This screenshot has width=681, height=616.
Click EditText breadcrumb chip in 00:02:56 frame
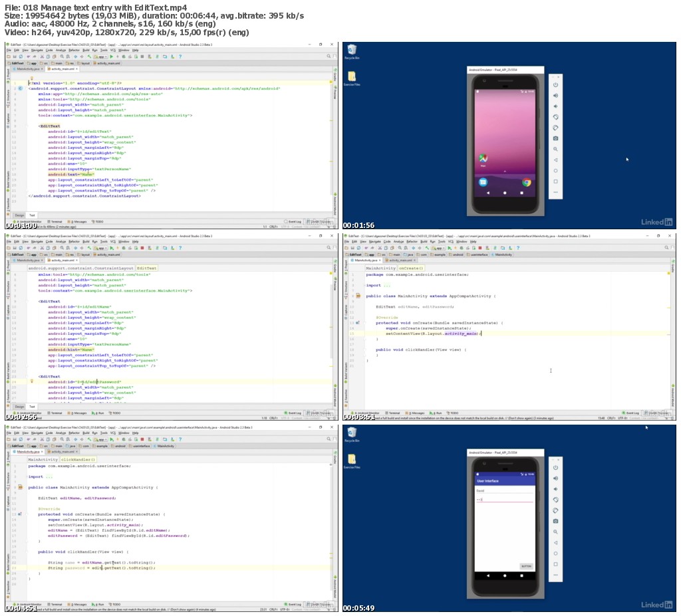[147, 268]
